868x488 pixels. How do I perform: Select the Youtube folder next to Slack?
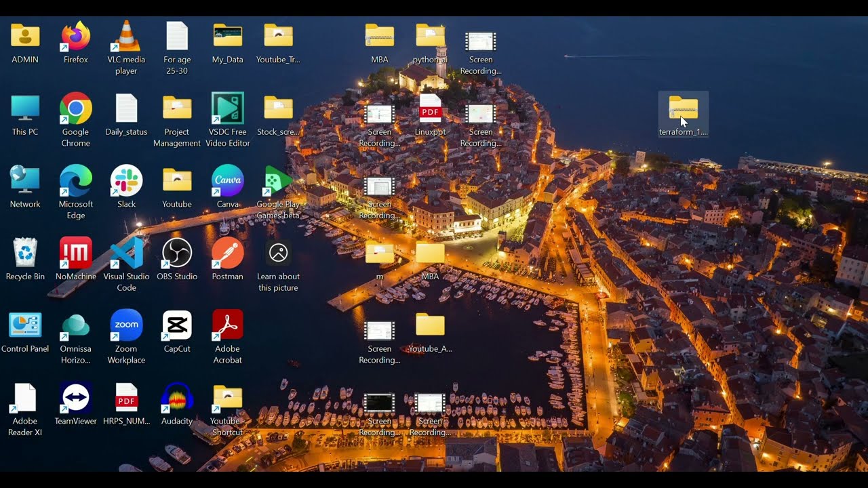tap(177, 187)
